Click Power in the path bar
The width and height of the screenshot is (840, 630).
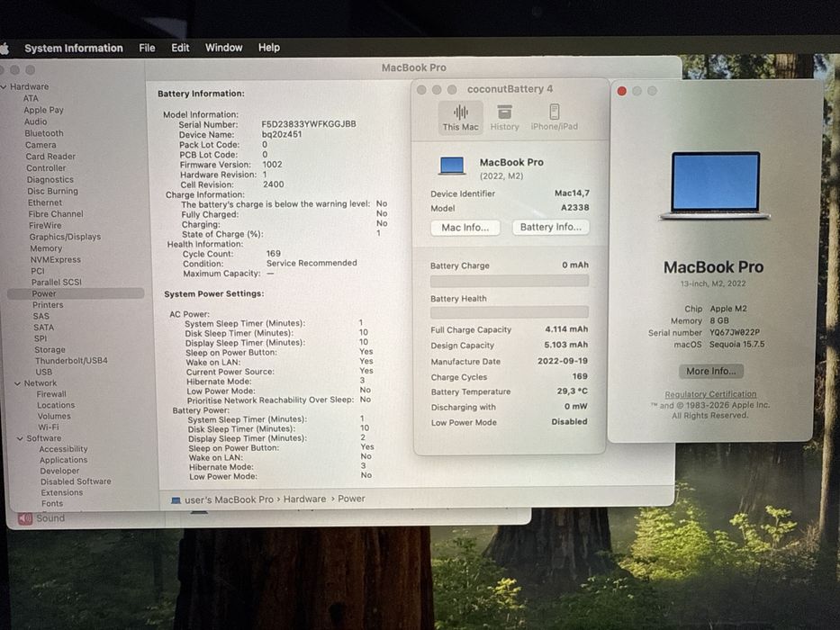[351, 499]
